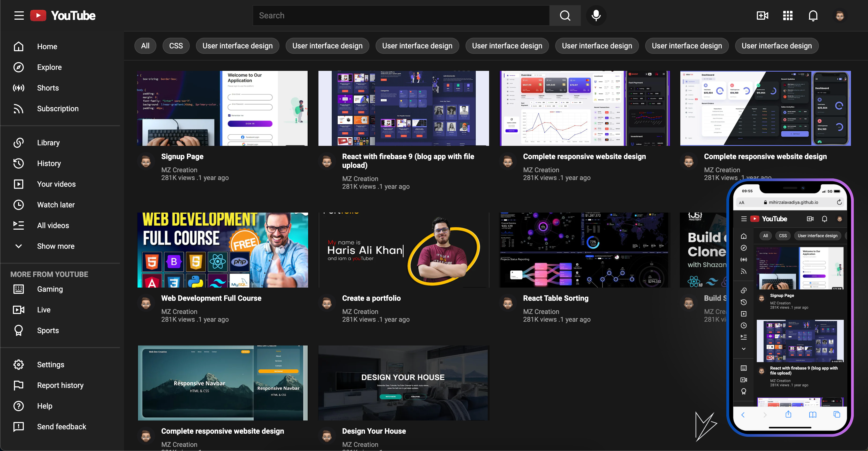Click the Responsive Navbar thumbnail
The width and height of the screenshot is (868, 451).
(x=222, y=383)
